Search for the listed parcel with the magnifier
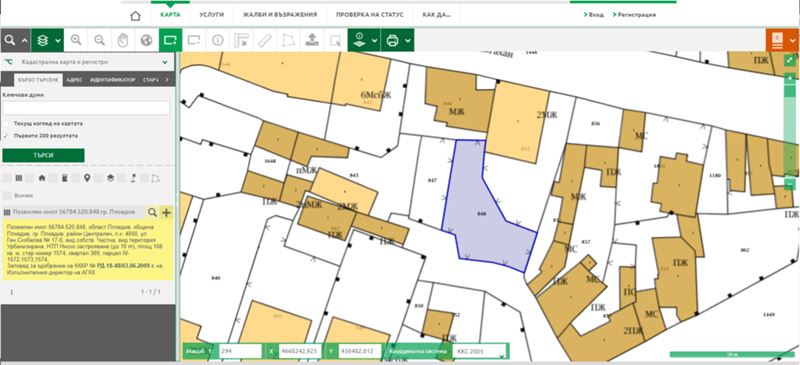The width and height of the screenshot is (800, 365). [152, 212]
